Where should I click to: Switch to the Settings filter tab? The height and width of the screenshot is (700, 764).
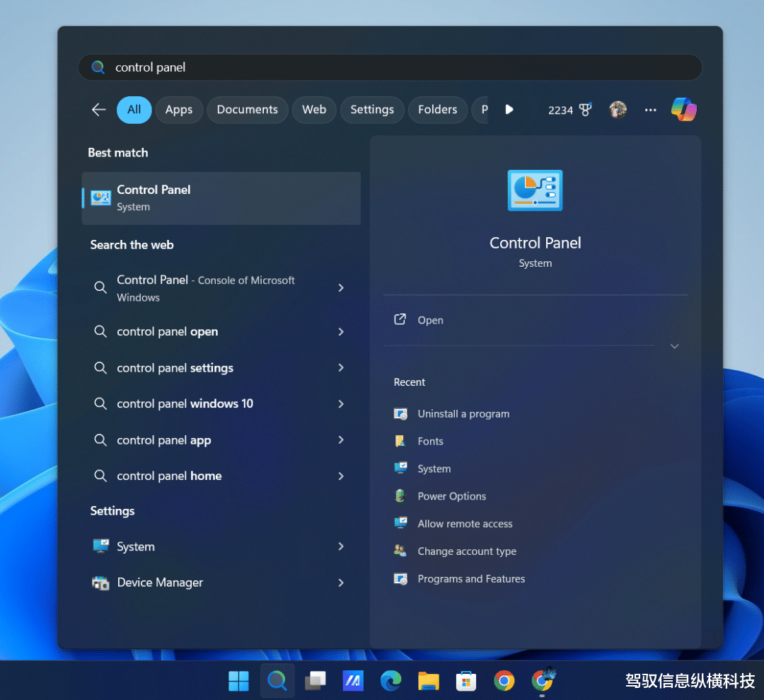pyautogui.click(x=372, y=110)
